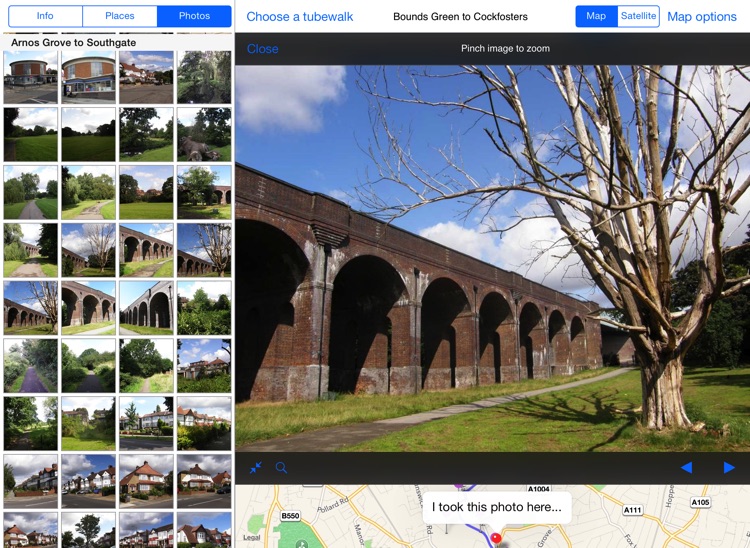Tap the Legal link on the map
The width and height of the screenshot is (750, 548).
pyautogui.click(x=252, y=537)
